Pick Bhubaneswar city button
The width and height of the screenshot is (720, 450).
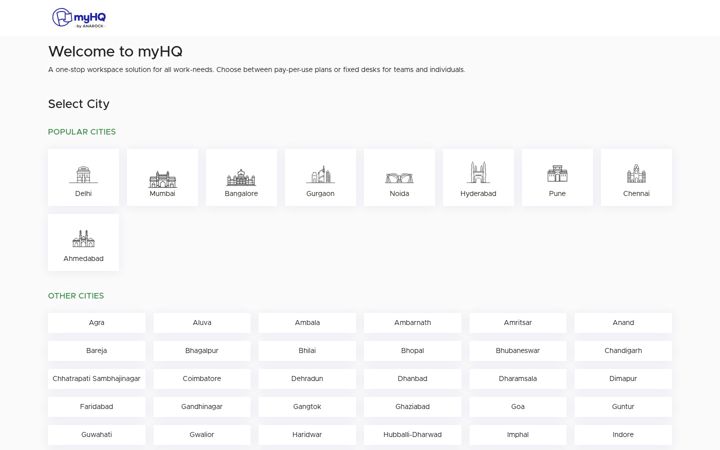pyautogui.click(x=518, y=351)
